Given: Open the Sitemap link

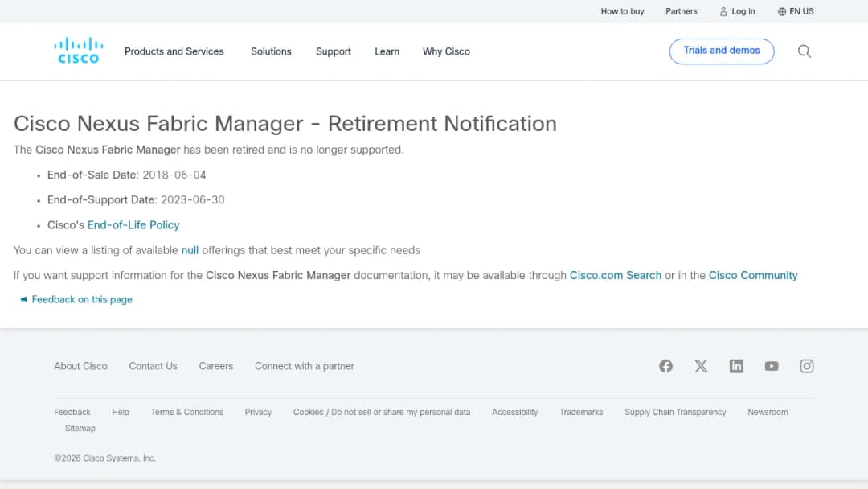Looking at the screenshot, I should (x=80, y=428).
